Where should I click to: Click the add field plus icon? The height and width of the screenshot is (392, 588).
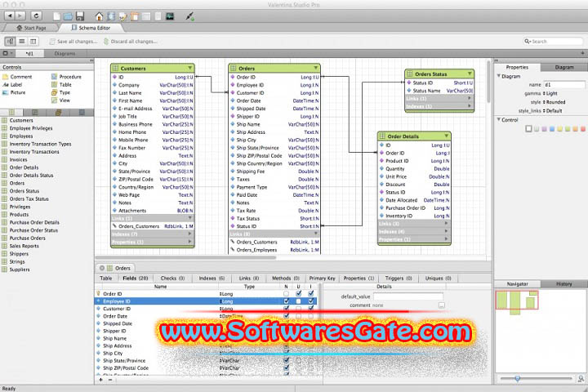click(x=100, y=380)
